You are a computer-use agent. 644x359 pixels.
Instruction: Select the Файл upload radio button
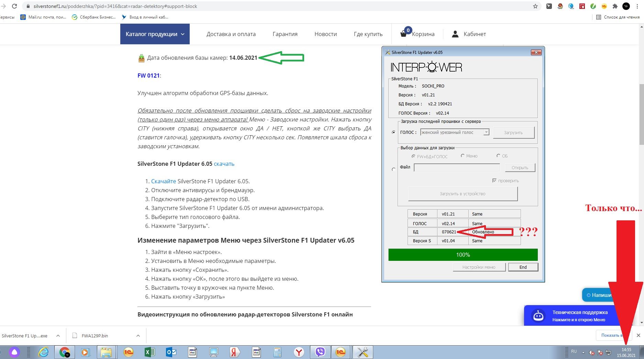[x=393, y=169]
